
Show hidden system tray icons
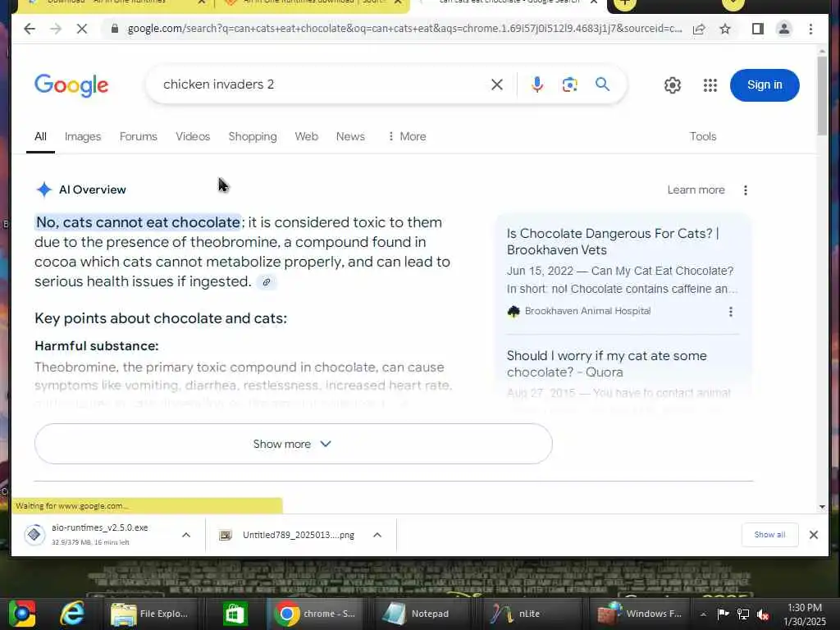(703, 614)
